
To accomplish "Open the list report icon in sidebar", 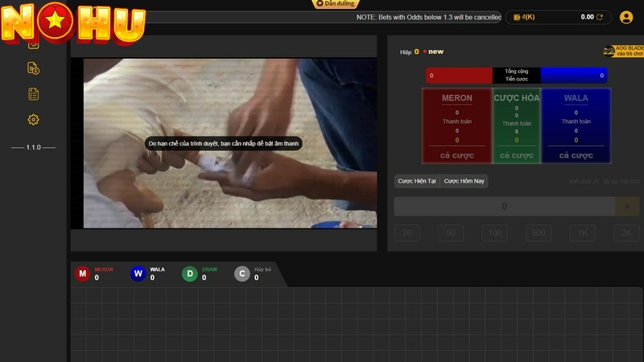I will 33,94.
